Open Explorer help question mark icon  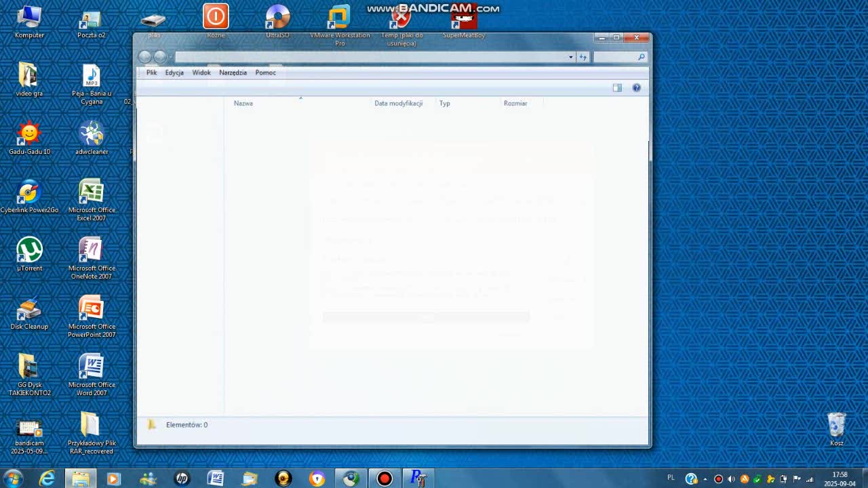point(636,87)
